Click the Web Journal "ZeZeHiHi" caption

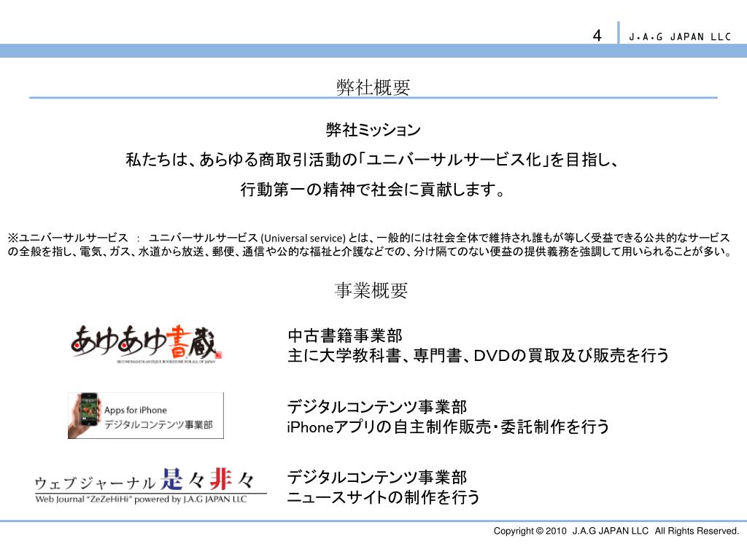point(141,499)
